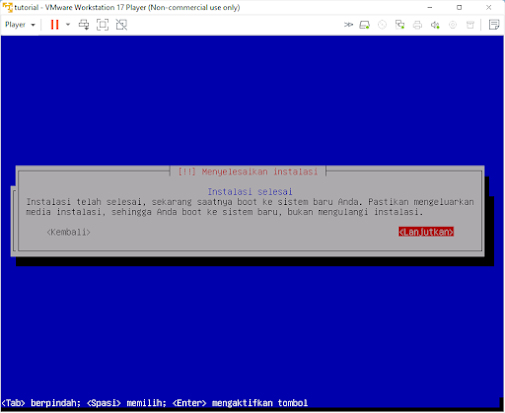Click the USB device icon near the divider
The height and width of the screenshot is (413, 505).
pos(470,25)
